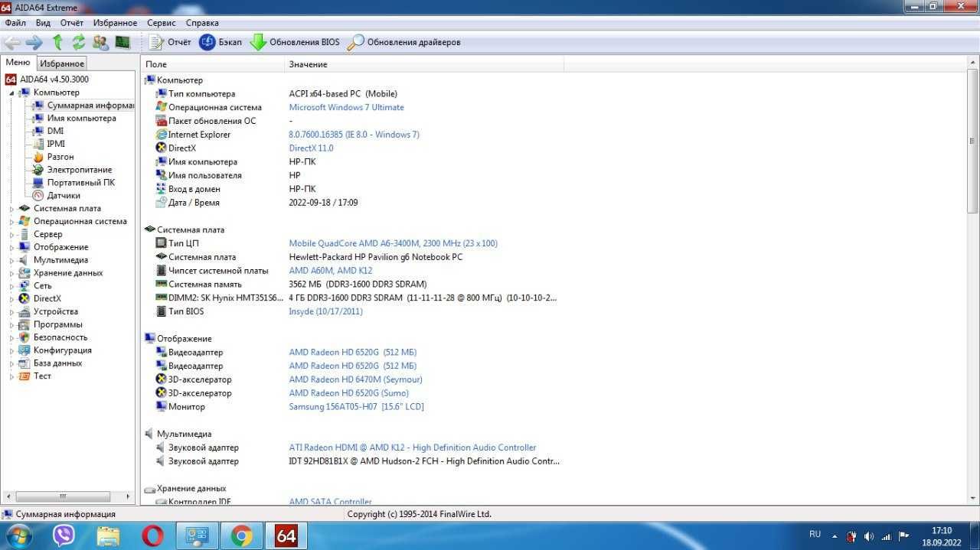Open the Справка menu
This screenshot has height=550, width=980.
click(202, 23)
